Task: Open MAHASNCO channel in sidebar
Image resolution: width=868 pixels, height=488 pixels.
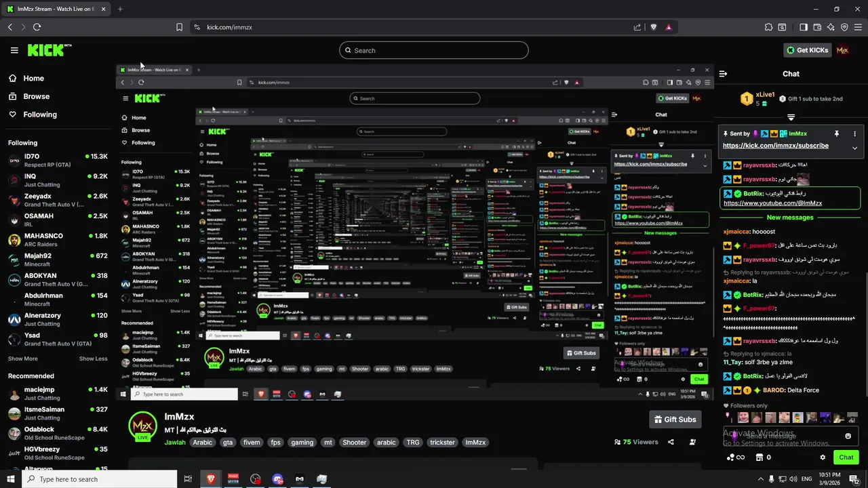Action: tap(58, 240)
